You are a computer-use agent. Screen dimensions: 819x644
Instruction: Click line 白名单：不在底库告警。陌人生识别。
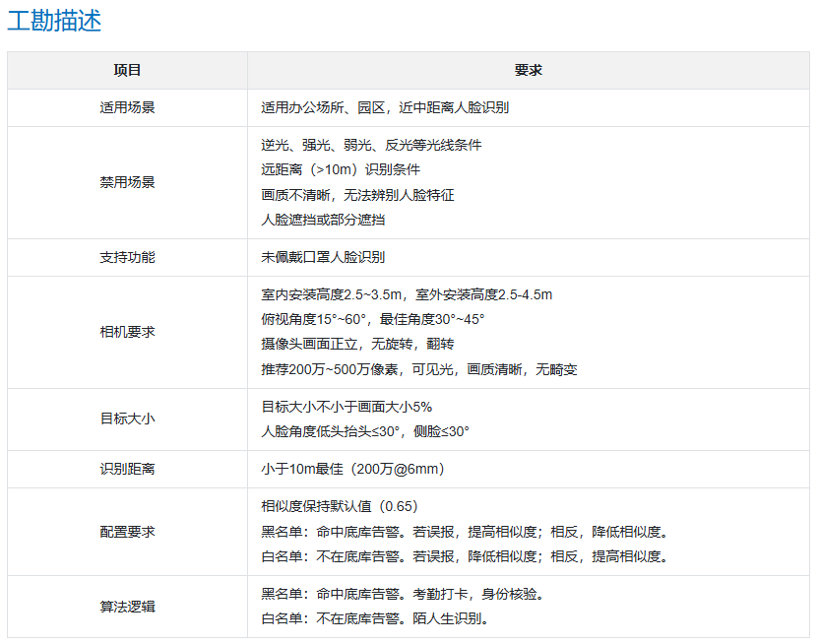375,618
